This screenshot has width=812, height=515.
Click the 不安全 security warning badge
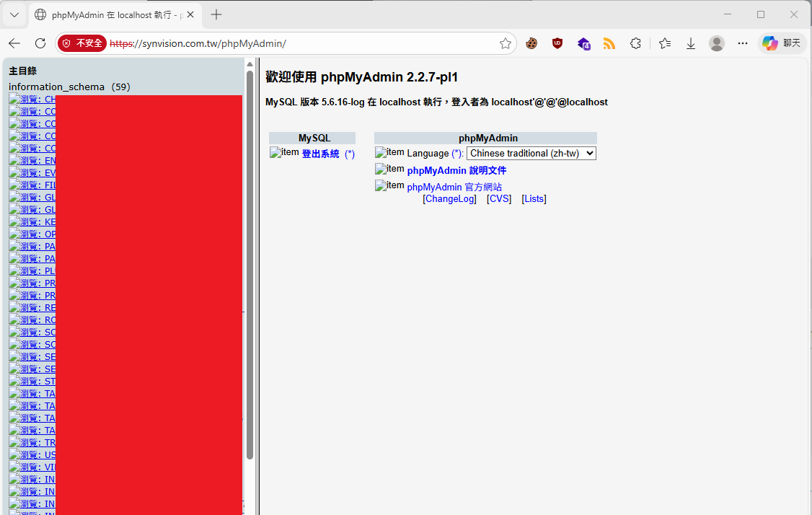[x=82, y=43]
